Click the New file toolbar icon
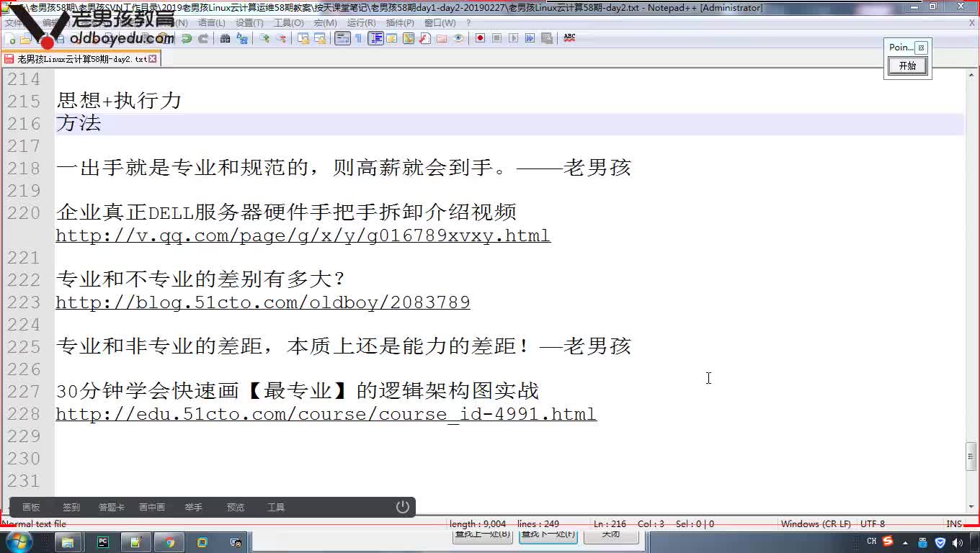 point(11,39)
